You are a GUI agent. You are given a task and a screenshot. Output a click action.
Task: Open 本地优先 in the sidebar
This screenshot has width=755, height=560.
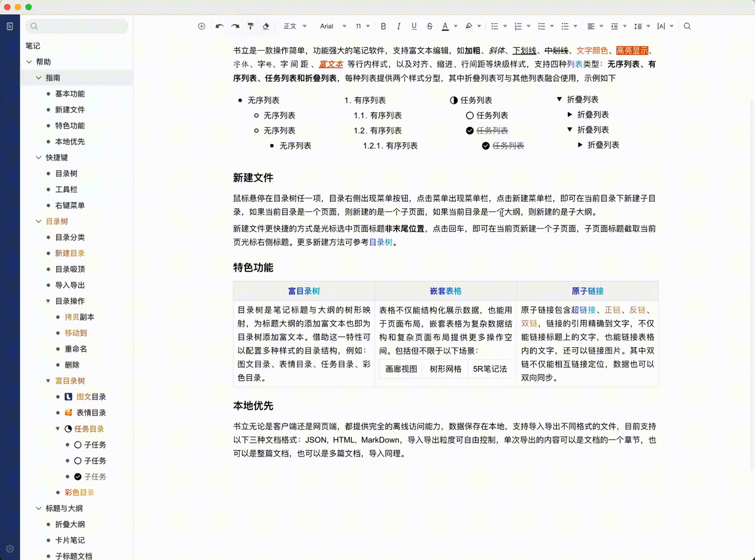(x=70, y=142)
